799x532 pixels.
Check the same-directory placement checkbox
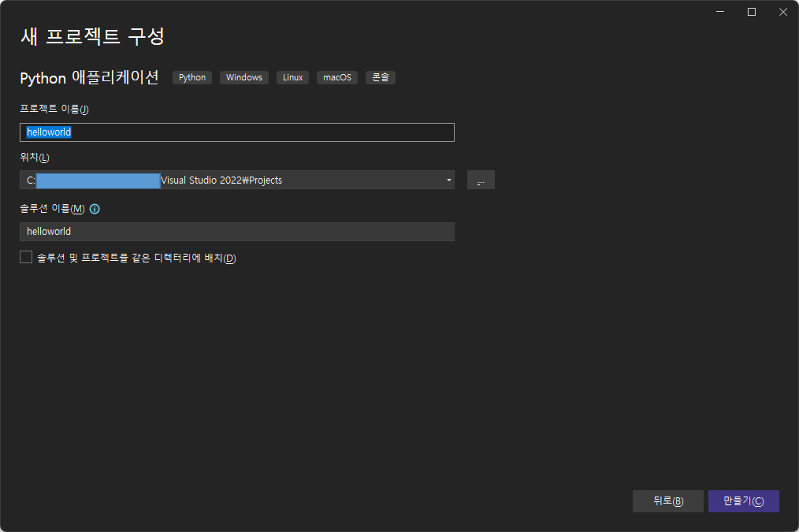[26, 257]
